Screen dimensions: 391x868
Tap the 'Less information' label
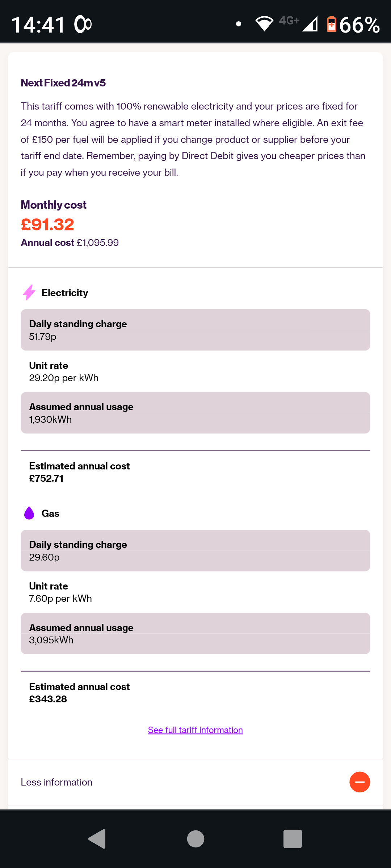click(56, 782)
